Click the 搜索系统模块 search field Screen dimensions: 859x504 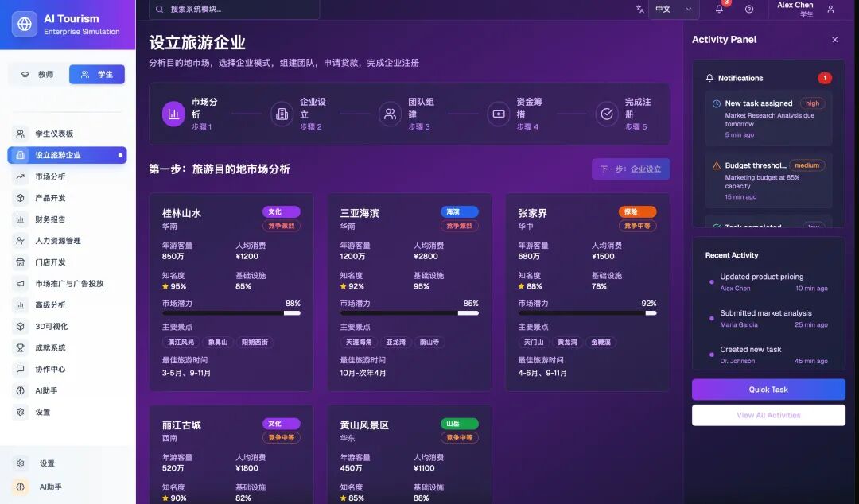[235, 10]
